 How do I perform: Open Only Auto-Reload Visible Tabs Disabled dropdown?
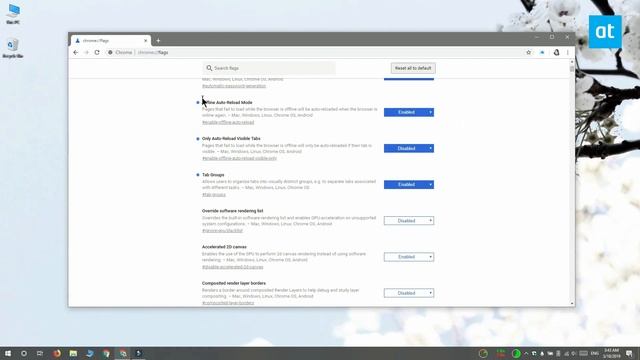click(409, 148)
